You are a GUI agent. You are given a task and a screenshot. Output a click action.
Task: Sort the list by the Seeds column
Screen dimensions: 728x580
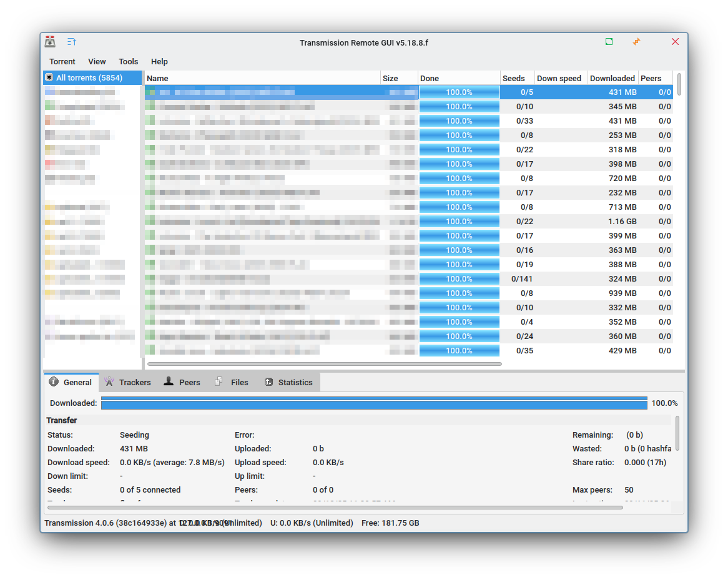tap(517, 78)
